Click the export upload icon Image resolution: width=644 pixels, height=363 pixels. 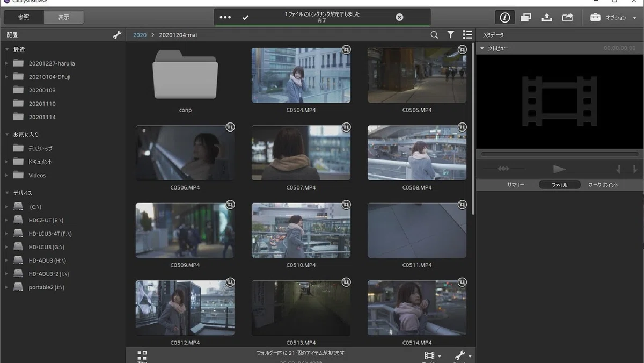(x=546, y=17)
